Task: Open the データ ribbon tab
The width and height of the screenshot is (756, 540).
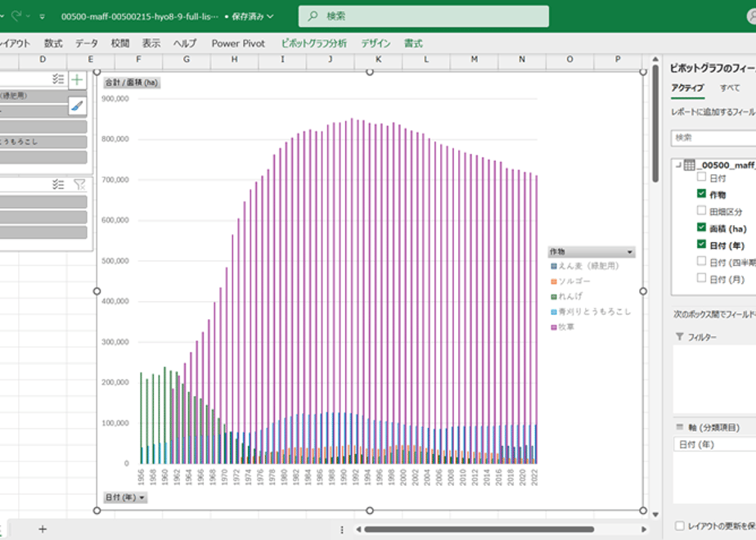Action: click(86, 43)
